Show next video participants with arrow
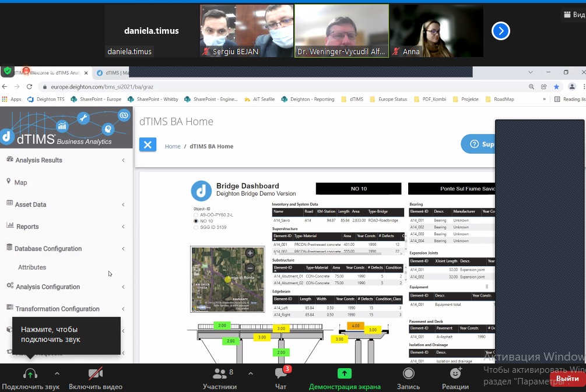The image size is (586, 392). click(x=500, y=31)
